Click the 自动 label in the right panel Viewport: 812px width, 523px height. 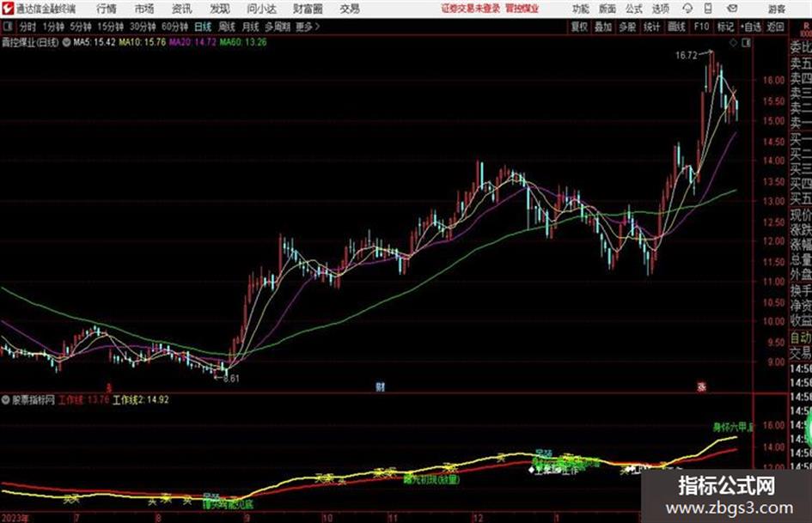pos(801,338)
